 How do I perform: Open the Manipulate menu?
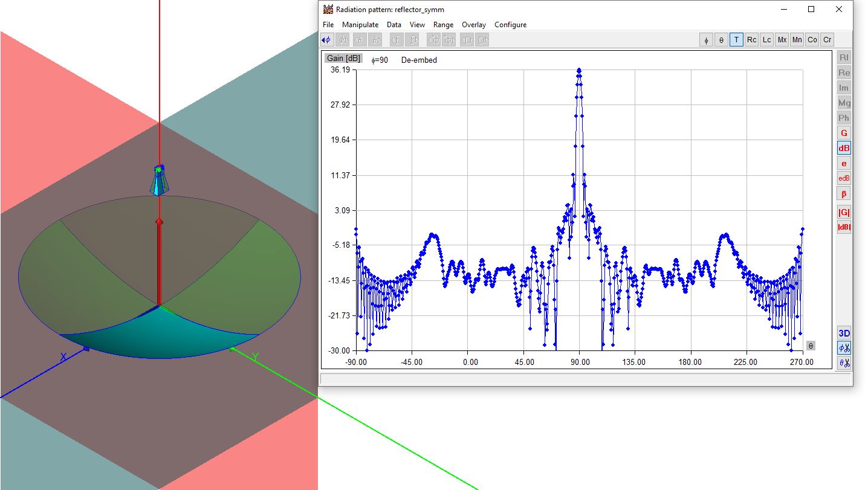click(x=360, y=25)
